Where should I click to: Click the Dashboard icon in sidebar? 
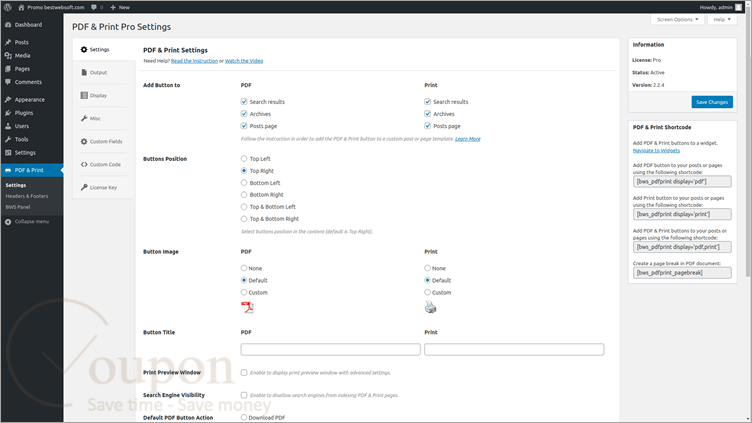8,25
